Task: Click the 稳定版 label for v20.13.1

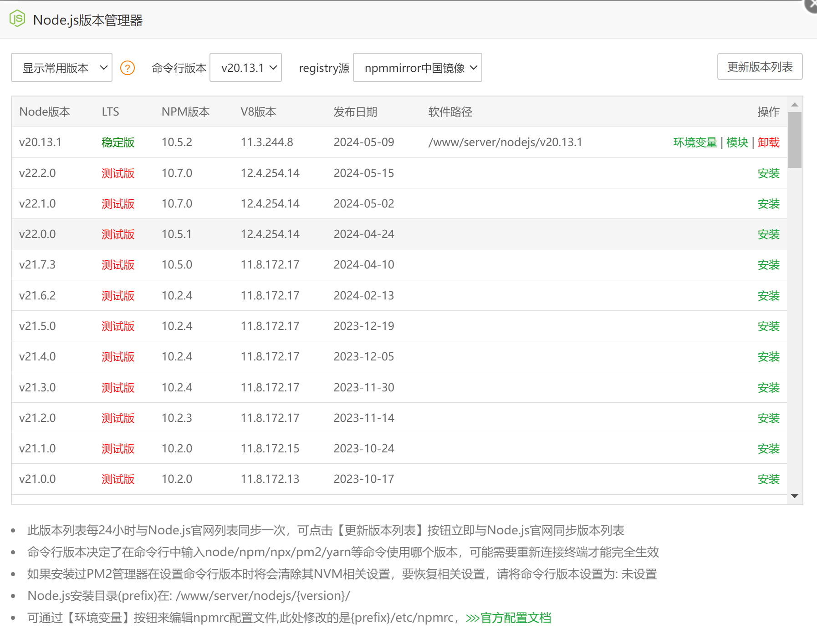Action: (x=118, y=142)
